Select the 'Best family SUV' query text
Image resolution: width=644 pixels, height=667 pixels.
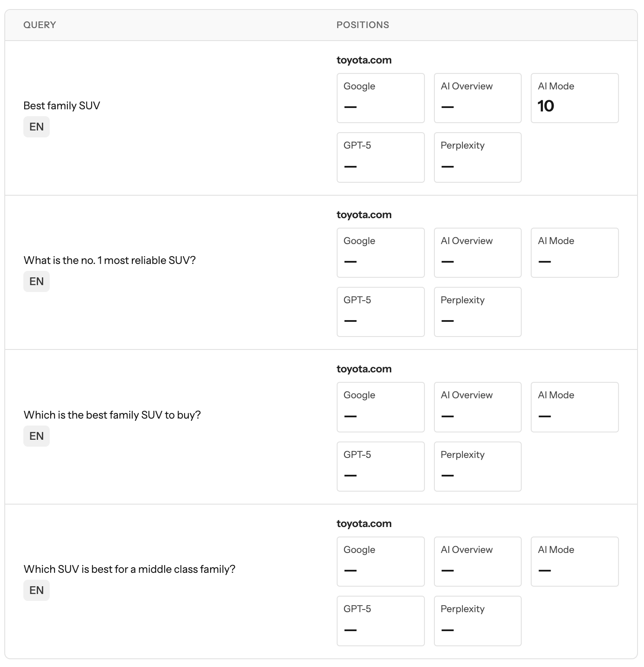click(62, 106)
